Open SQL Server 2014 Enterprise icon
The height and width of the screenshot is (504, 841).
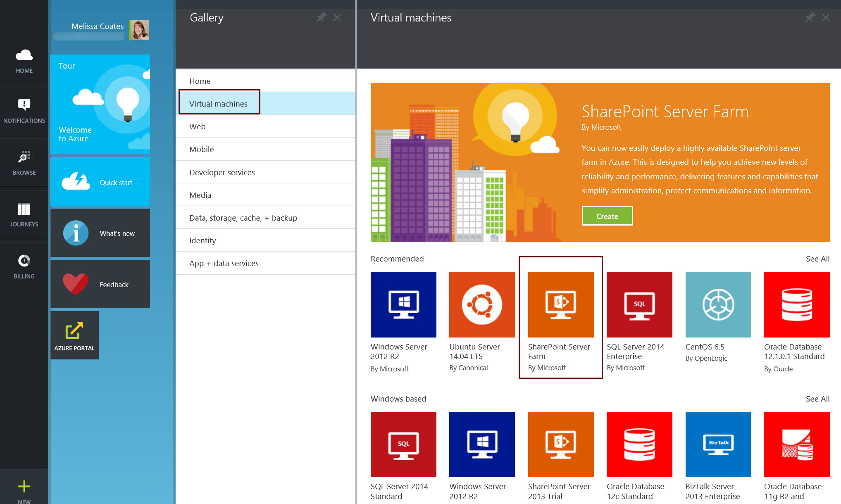click(639, 304)
